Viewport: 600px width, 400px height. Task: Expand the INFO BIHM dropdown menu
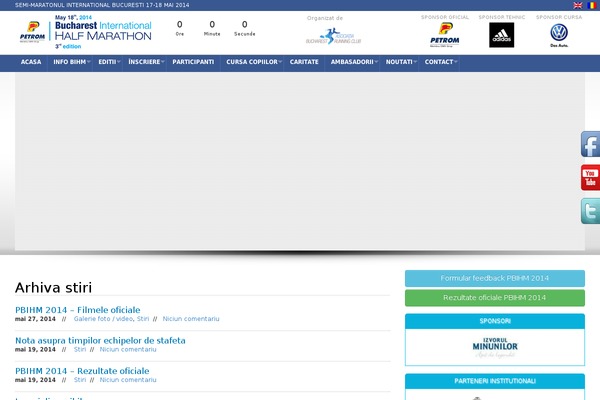coord(70,62)
